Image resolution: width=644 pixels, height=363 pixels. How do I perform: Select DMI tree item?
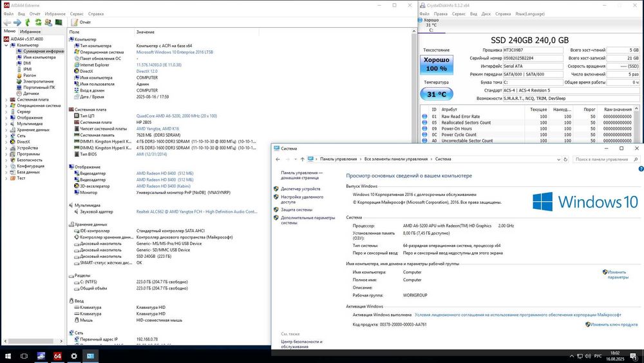27,63
